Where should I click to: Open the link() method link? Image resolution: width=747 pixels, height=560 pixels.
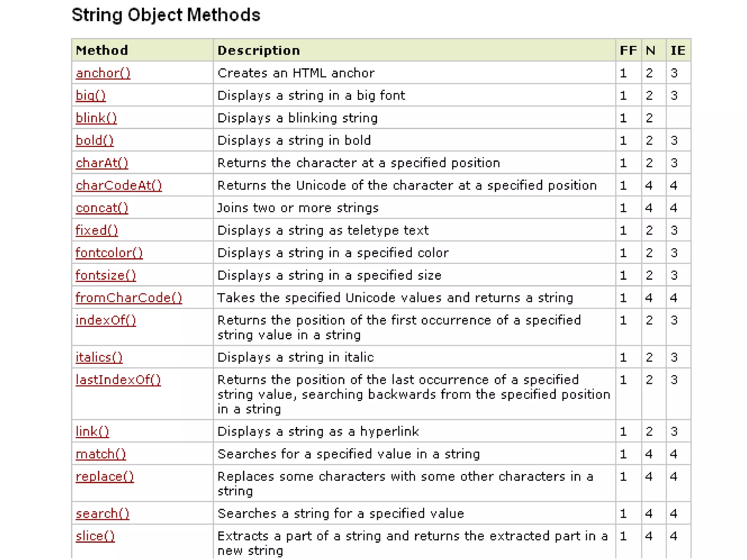(92, 432)
